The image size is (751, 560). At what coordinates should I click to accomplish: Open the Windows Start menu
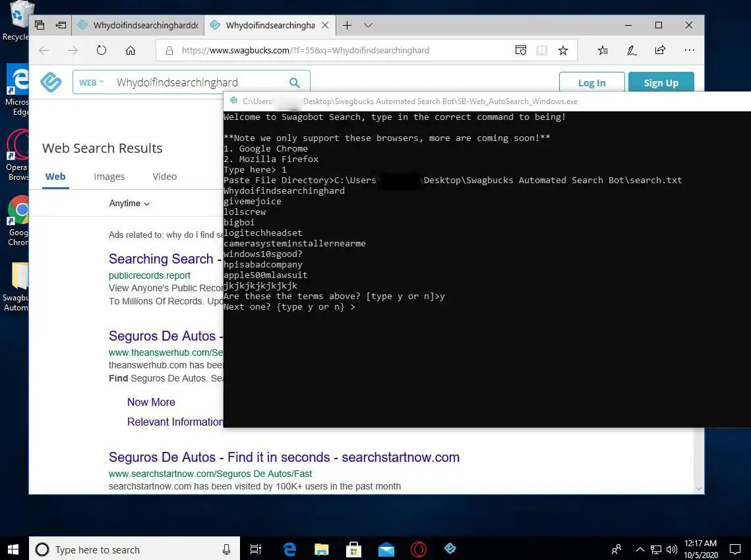[13, 549]
